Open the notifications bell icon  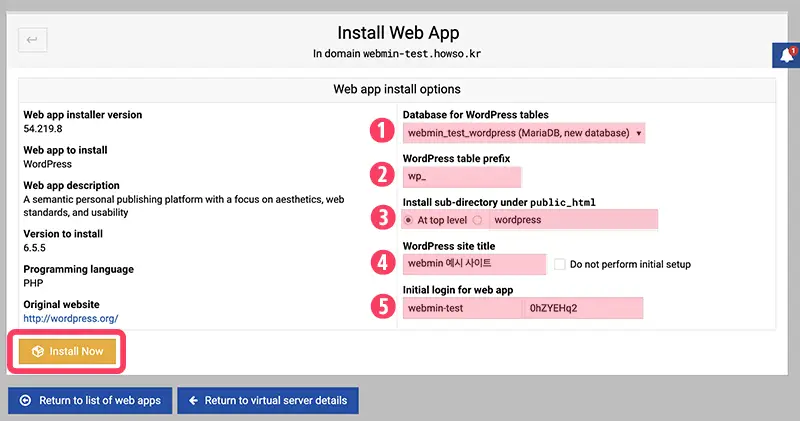786,55
